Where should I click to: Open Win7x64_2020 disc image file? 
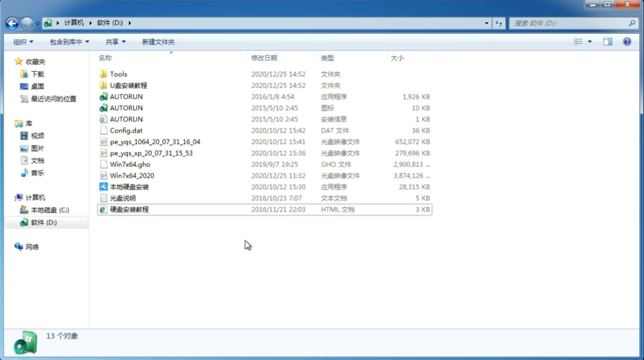[x=132, y=176]
